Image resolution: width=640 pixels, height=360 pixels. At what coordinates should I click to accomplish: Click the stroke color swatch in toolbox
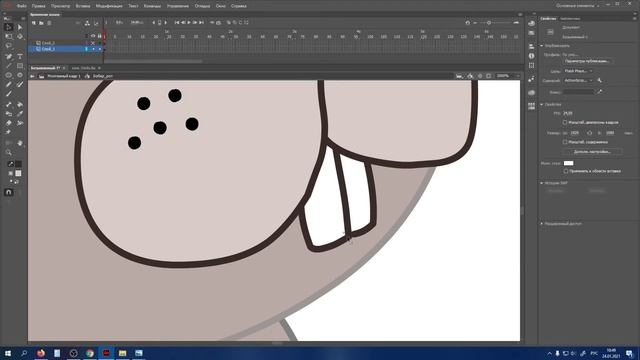(18, 164)
